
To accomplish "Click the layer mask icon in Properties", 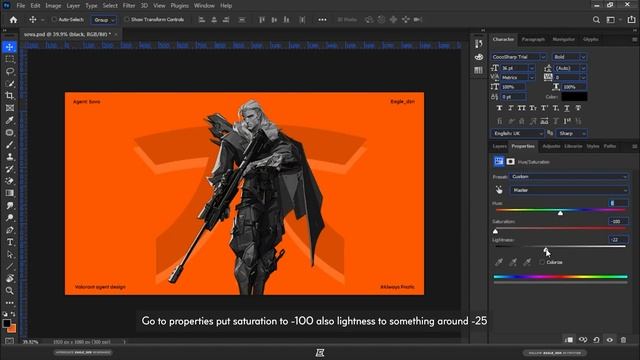I will pyautogui.click(x=511, y=162).
